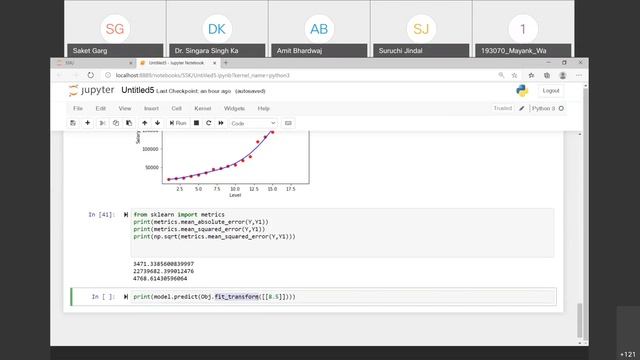The height and width of the screenshot is (360, 640).
Task: Restart kernel and run all fast-forward icon
Action: tap(221, 123)
